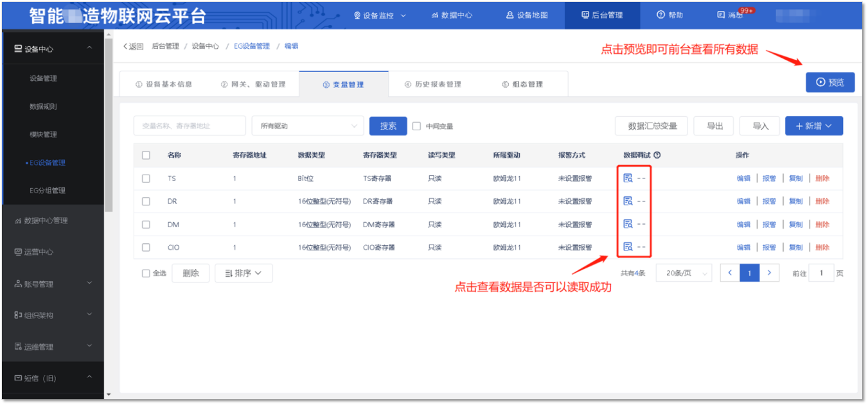Open the 20条/页 page size dropdown
868x405 pixels.
(684, 273)
